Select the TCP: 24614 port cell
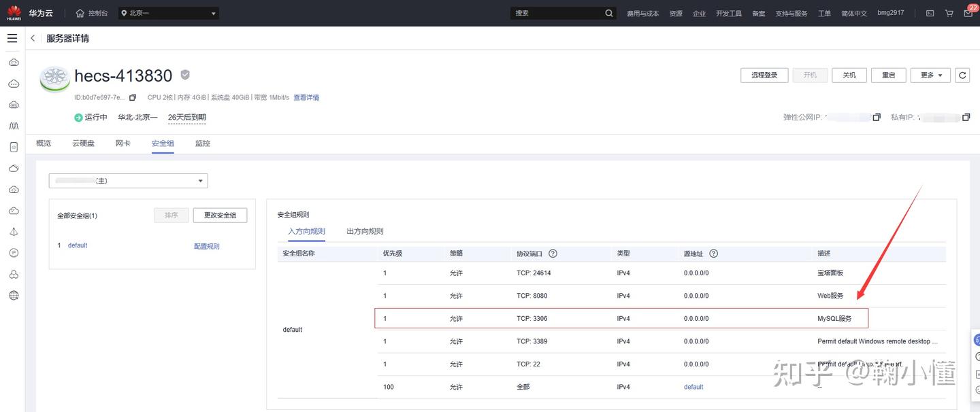 (x=534, y=273)
